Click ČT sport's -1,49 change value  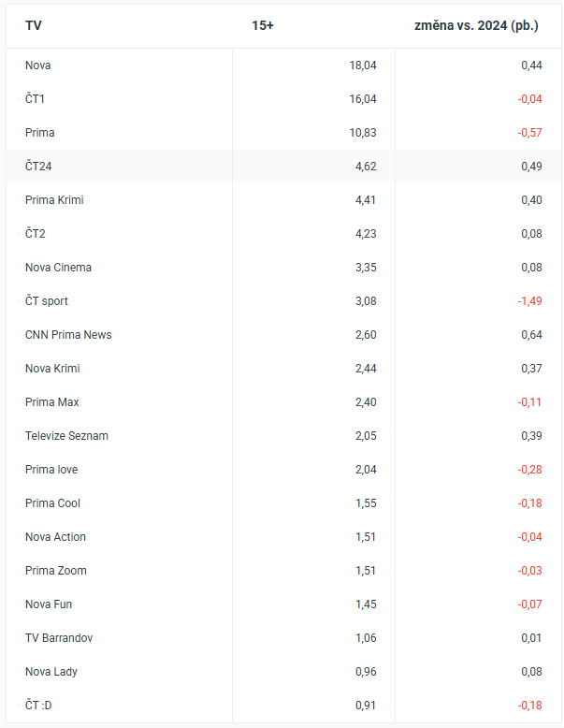point(529,301)
